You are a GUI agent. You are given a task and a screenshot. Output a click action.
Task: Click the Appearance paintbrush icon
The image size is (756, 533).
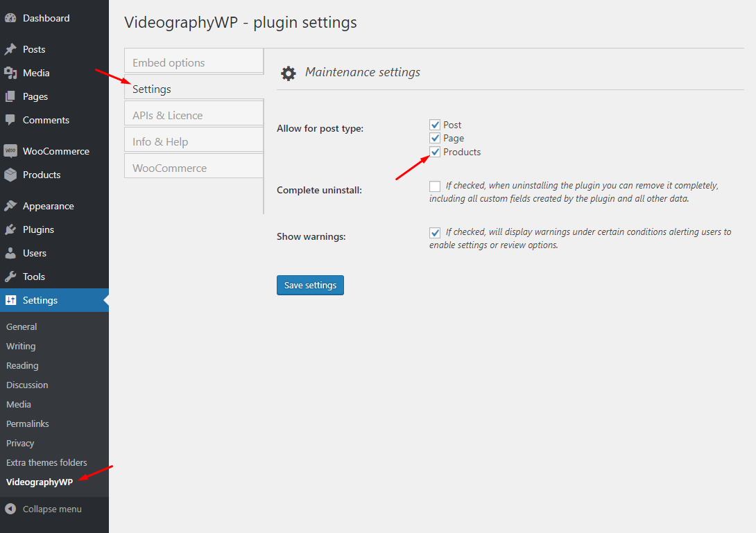coord(10,206)
